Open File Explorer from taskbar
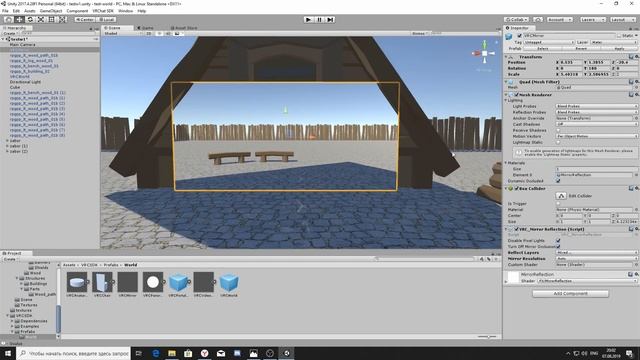 tap(172, 353)
